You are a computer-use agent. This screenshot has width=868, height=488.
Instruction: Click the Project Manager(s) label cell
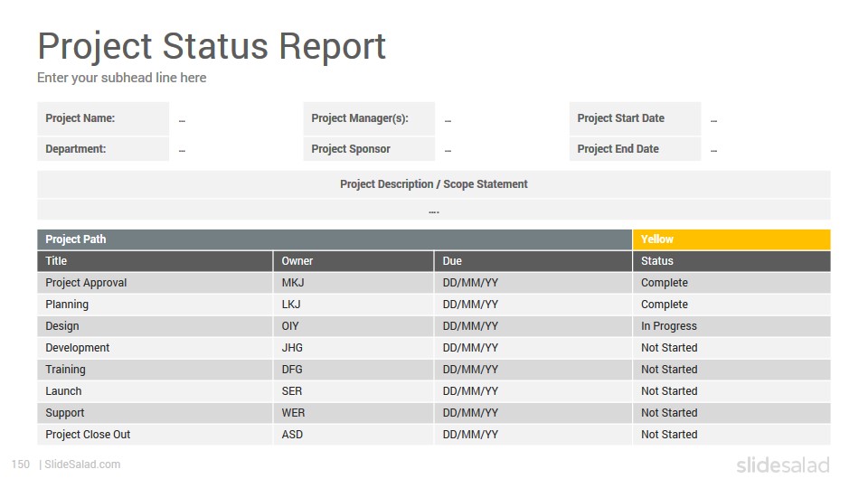[369, 118]
